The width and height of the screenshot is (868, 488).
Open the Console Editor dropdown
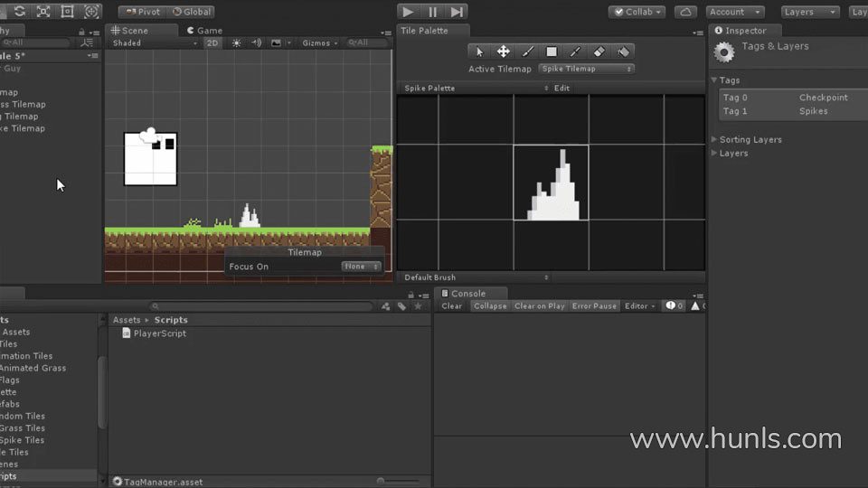pos(639,306)
